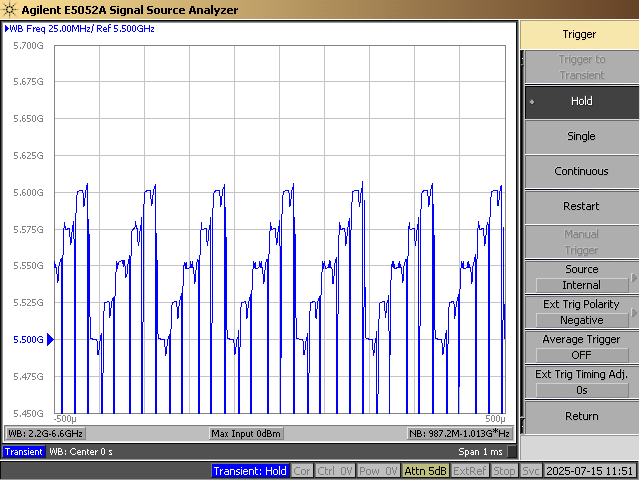Viewport: 640px width, 480px height.
Task: Click the Return softkey
Action: tap(581, 417)
